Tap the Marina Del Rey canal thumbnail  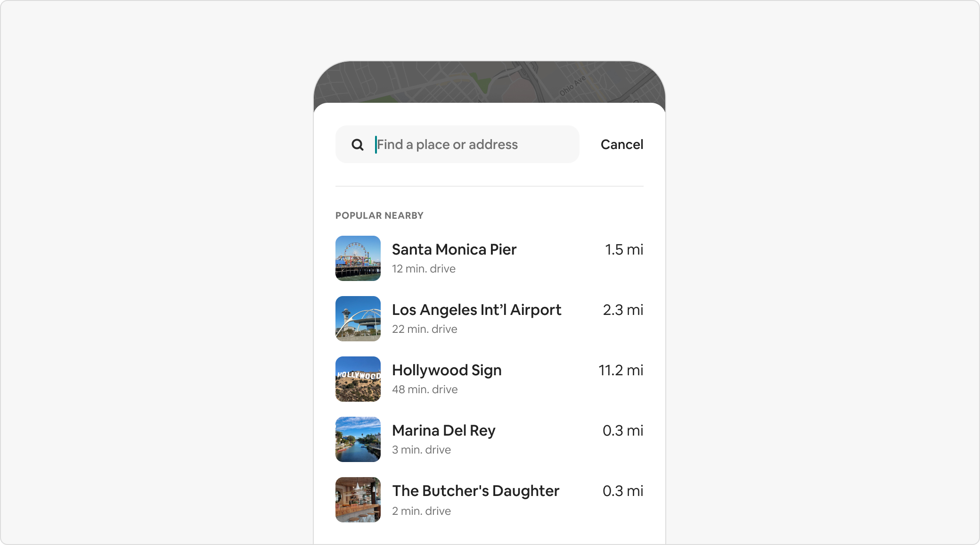(x=358, y=439)
